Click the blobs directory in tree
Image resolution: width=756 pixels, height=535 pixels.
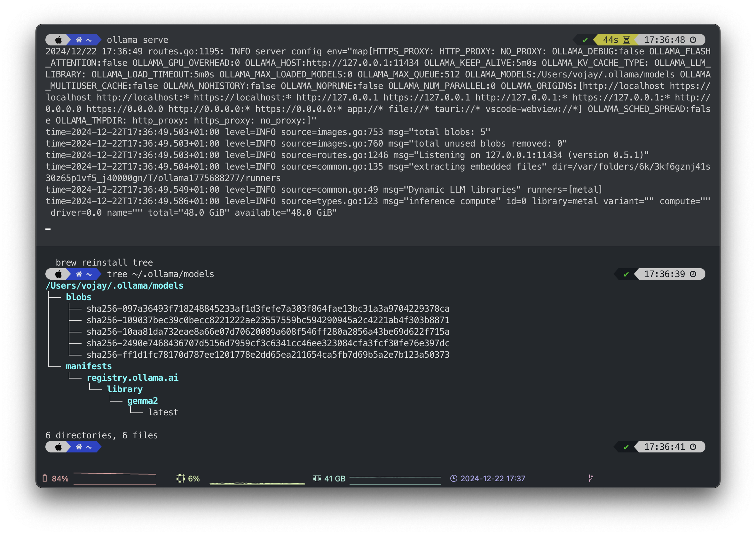point(78,297)
